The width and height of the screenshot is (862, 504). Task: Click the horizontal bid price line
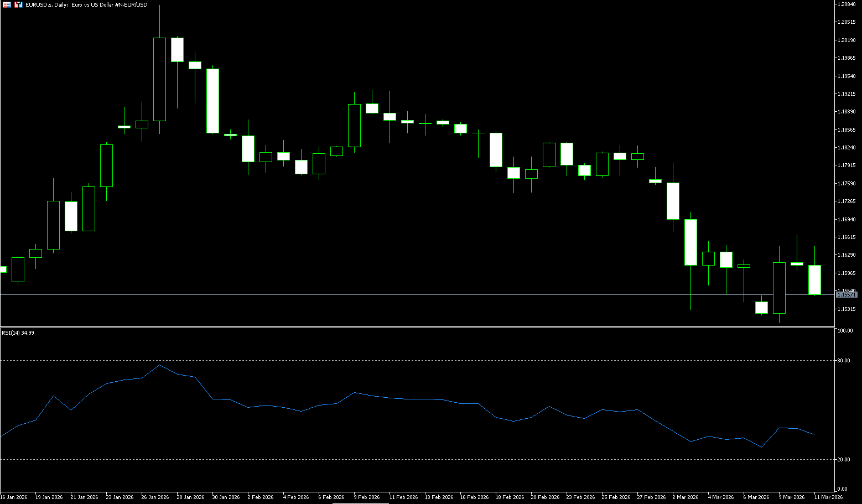pyautogui.click(x=387, y=295)
